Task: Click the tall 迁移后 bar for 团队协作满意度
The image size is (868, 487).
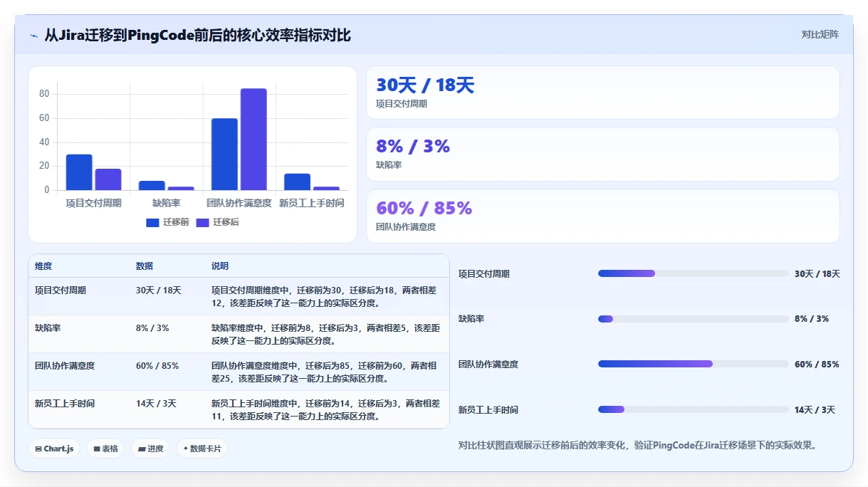Action: click(253, 140)
